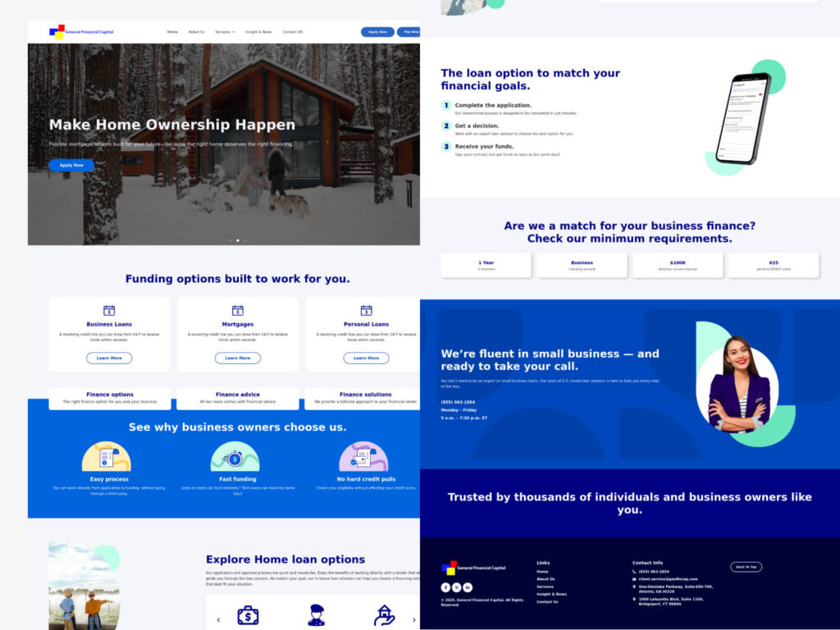840x630 pixels.
Task: Click the step 2 number badge
Action: coord(446,126)
